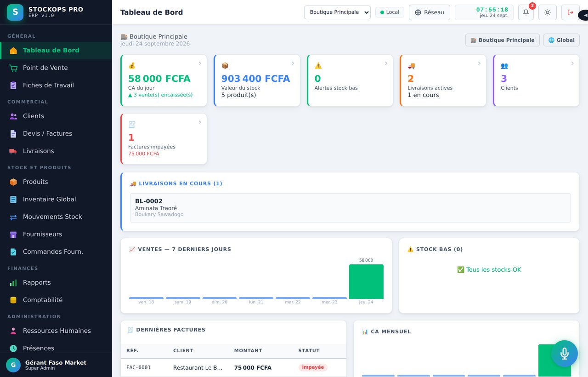Click the Présences clock icon

[13, 348]
